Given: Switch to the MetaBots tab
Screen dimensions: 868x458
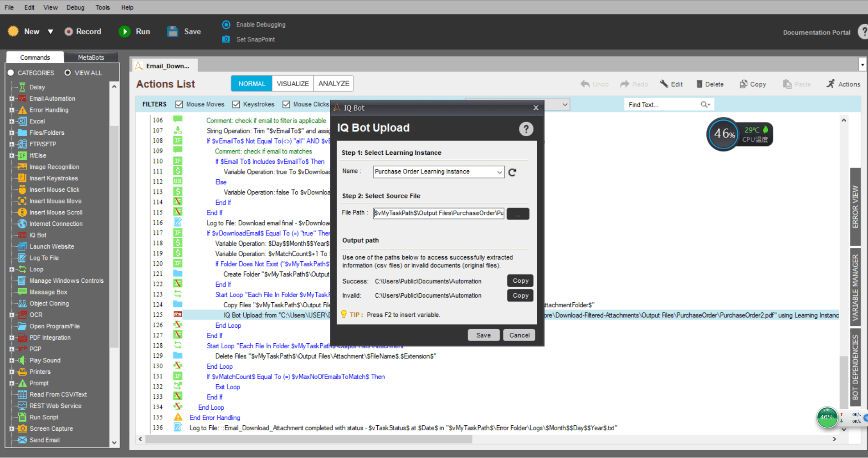Looking at the screenshot, I should coord(91,57).
